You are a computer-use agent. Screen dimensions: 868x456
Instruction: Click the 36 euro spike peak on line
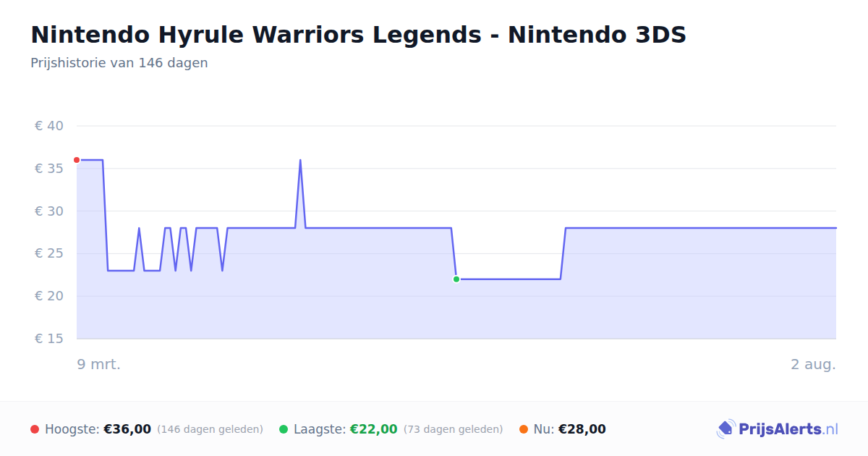coord(300,160)
